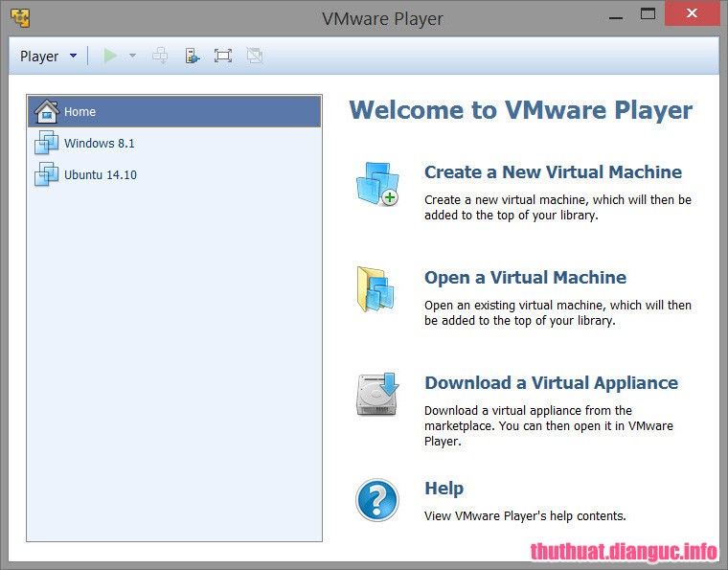Click the download appliance disk icon
The width and height of the screenshot is (728, 570).
(x=377, y=394)
